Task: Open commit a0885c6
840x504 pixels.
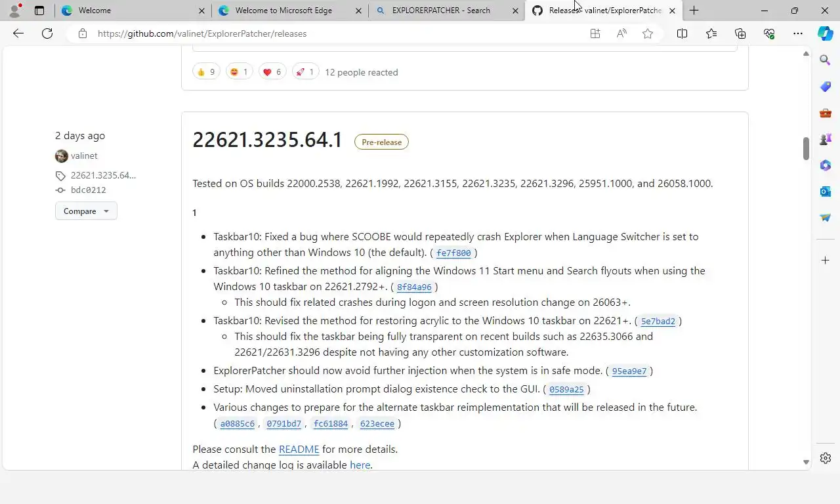Action: tap(238, 423)
